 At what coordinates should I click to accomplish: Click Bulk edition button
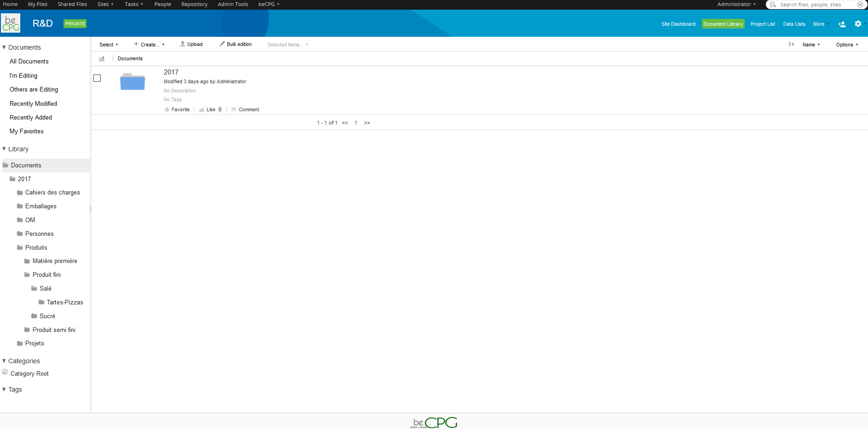click(236, 44)
